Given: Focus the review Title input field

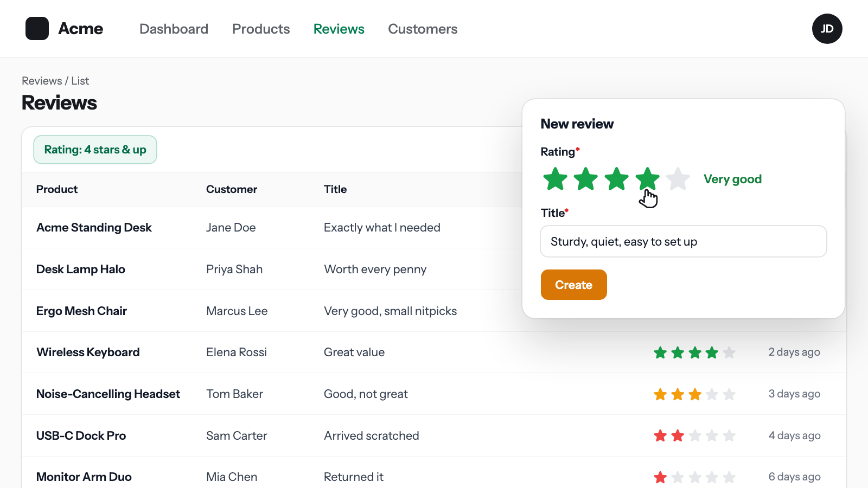Looking at the screenshot, I should point(684,241).
